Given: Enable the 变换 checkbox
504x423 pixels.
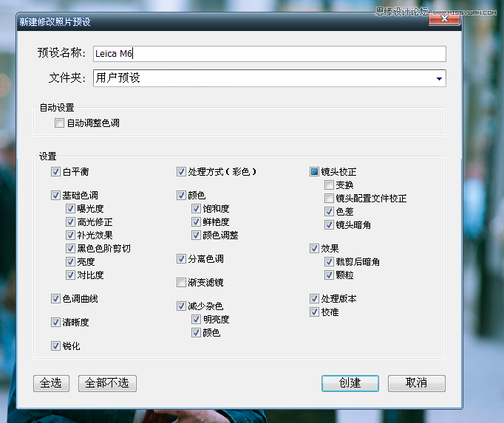Looking at the screenshot, I should point(329,185).
